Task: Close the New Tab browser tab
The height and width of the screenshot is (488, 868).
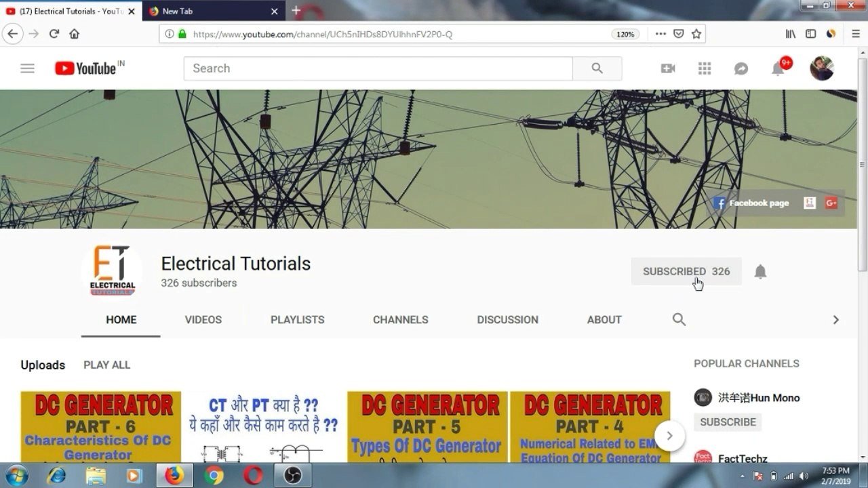Action: pyautogui.click(x=275, y=11)
